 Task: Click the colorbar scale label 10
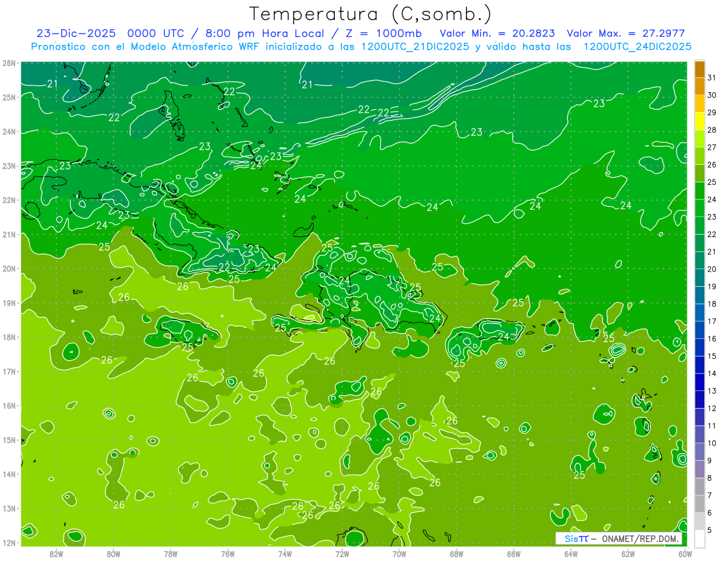pos(712,443)
